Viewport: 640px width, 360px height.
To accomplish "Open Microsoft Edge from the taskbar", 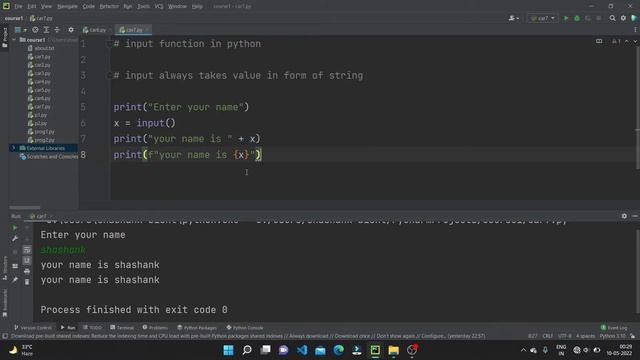I will click(338, 350).
